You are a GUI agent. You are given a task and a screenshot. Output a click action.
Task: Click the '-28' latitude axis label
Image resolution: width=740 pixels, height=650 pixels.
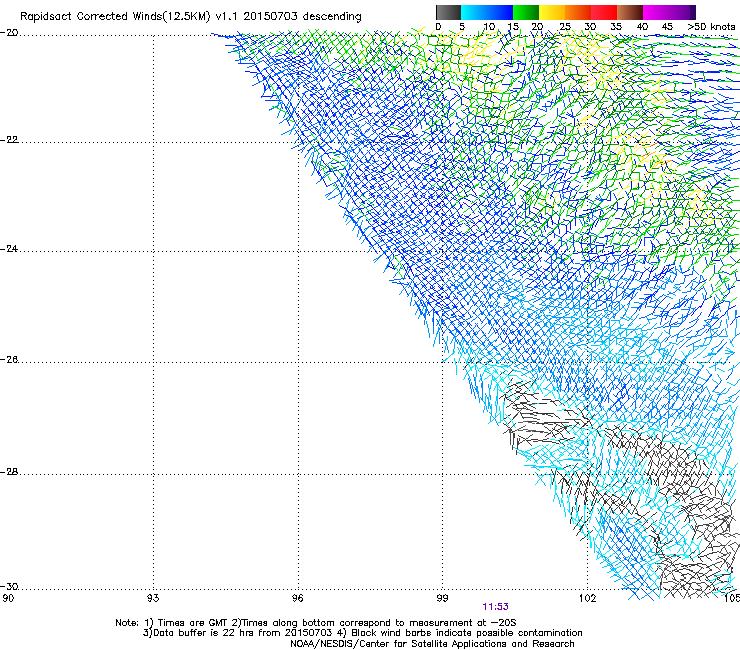click(9, 472)
